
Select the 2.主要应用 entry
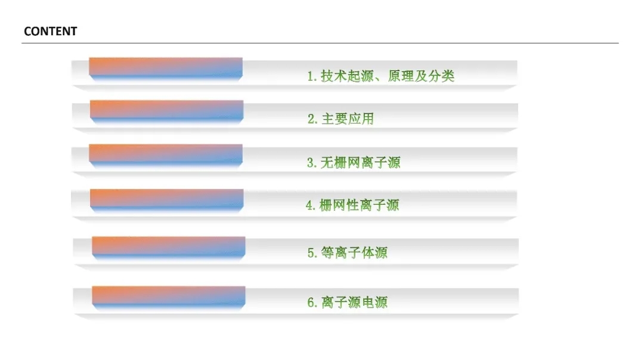[340, 119]
